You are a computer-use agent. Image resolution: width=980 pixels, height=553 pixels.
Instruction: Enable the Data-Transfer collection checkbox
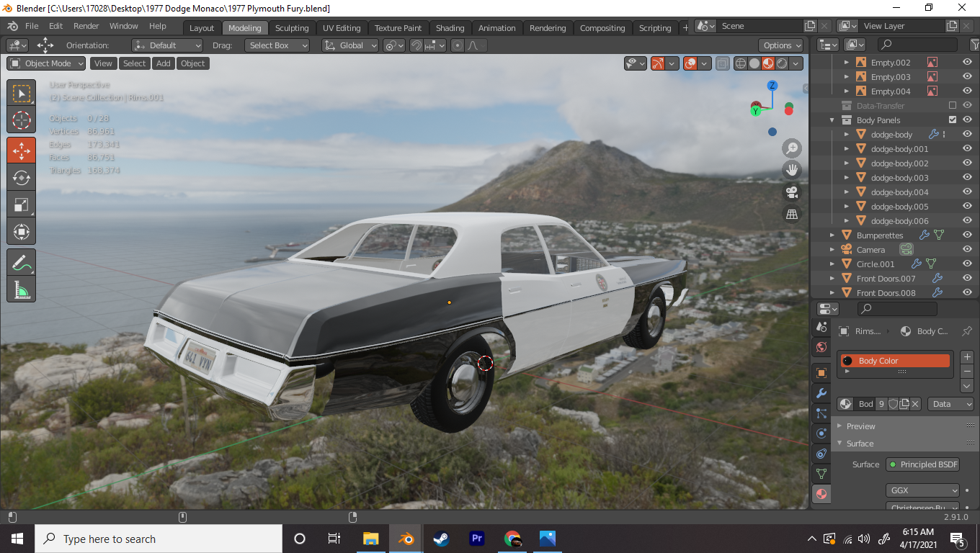coord(953,106)
